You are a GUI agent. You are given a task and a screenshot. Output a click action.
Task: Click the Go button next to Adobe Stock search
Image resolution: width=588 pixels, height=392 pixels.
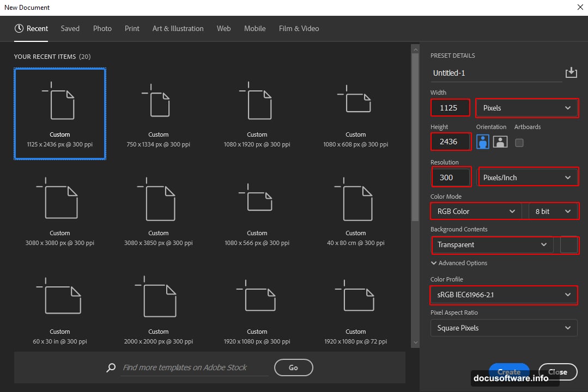[293, 367]
